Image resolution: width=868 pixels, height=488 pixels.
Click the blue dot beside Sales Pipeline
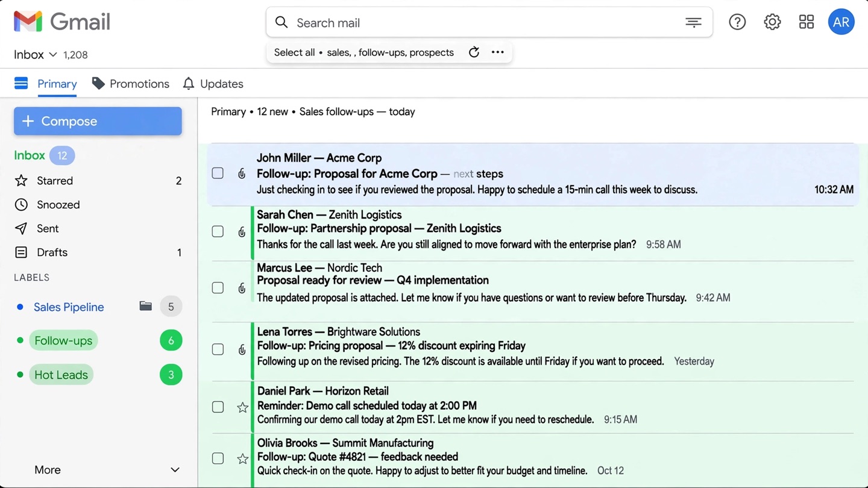coord(20,307)
